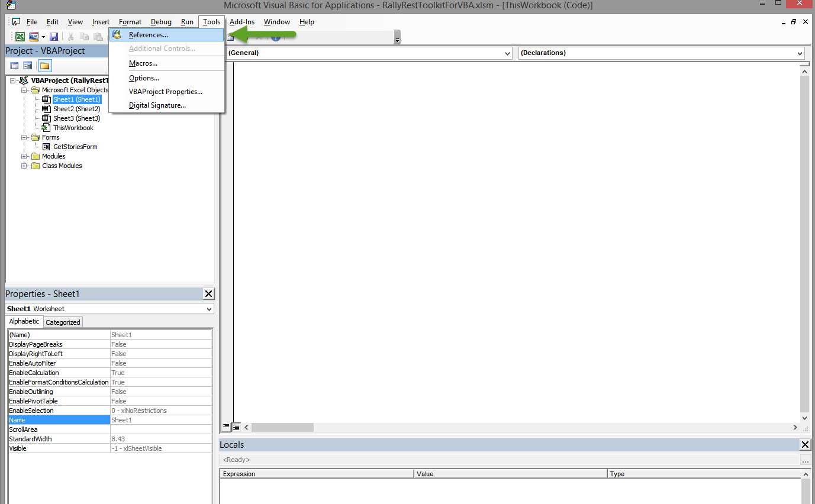Open the Insert UserForm dropdown arrow
815x504 pixels.
click(x=43, y=37)
